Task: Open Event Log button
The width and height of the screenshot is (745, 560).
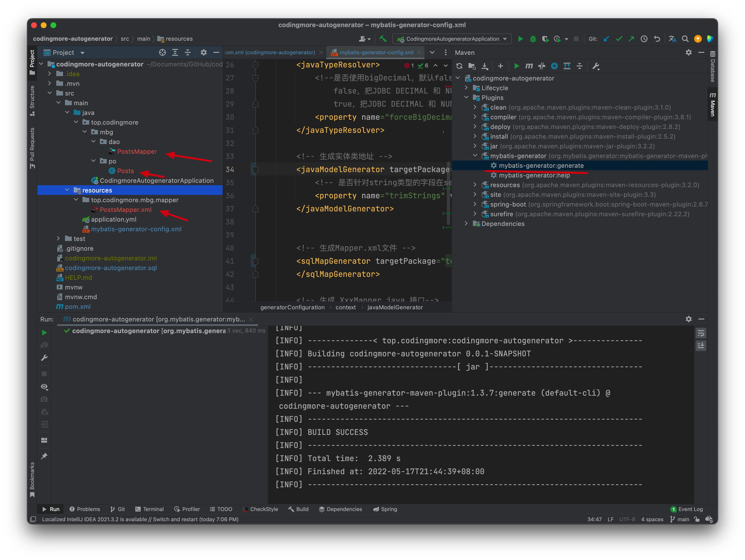Action: tap(686, 509)
